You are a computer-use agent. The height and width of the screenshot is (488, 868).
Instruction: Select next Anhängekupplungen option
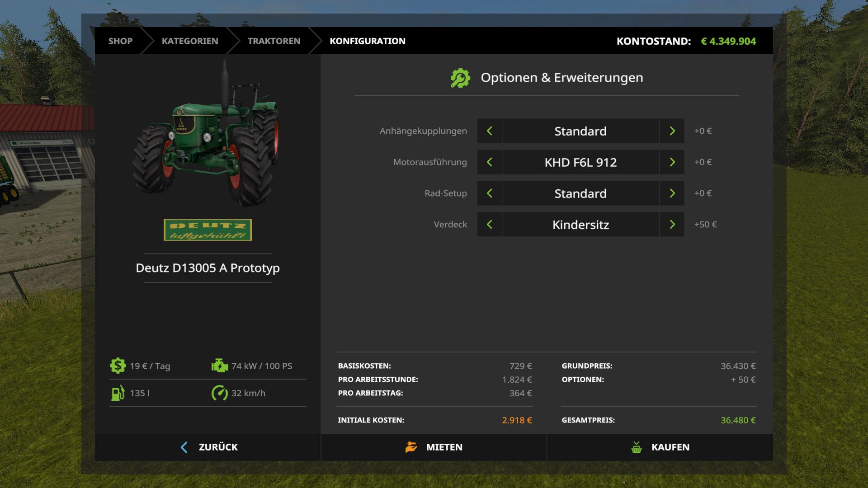point(672,131)
